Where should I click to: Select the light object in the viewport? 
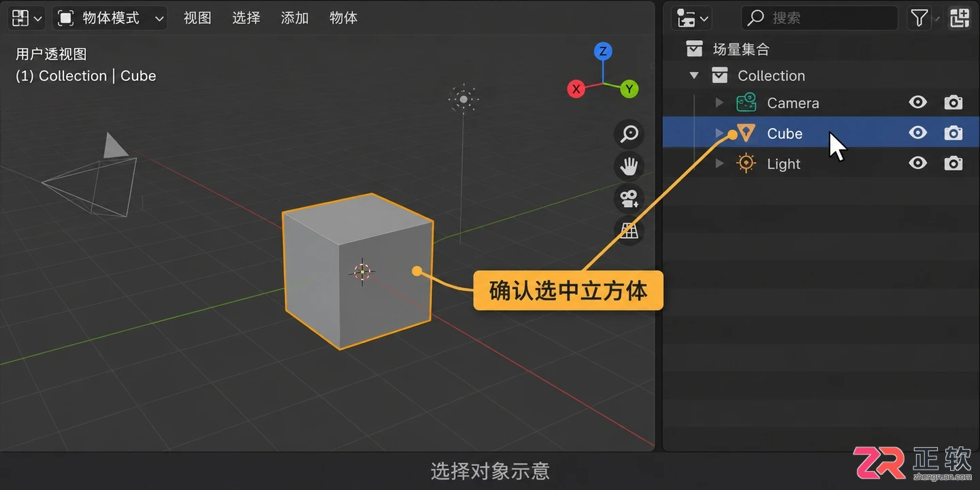(463, 99)
